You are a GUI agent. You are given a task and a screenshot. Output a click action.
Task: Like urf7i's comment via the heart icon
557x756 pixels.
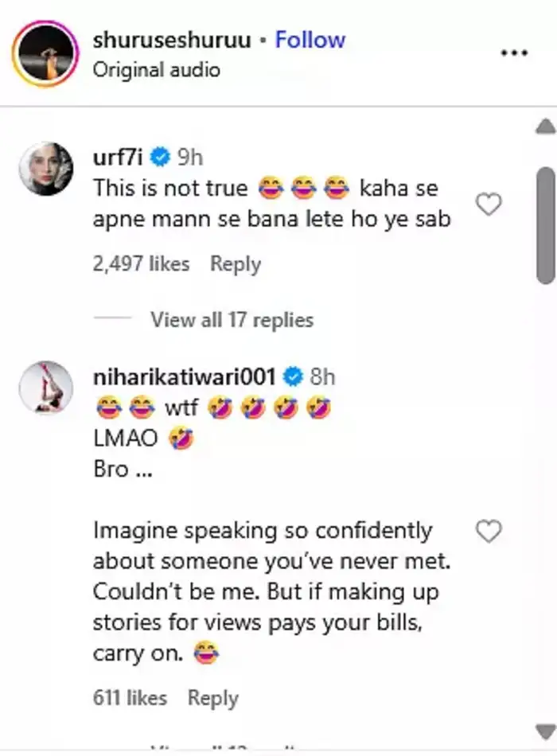[489, 204]
